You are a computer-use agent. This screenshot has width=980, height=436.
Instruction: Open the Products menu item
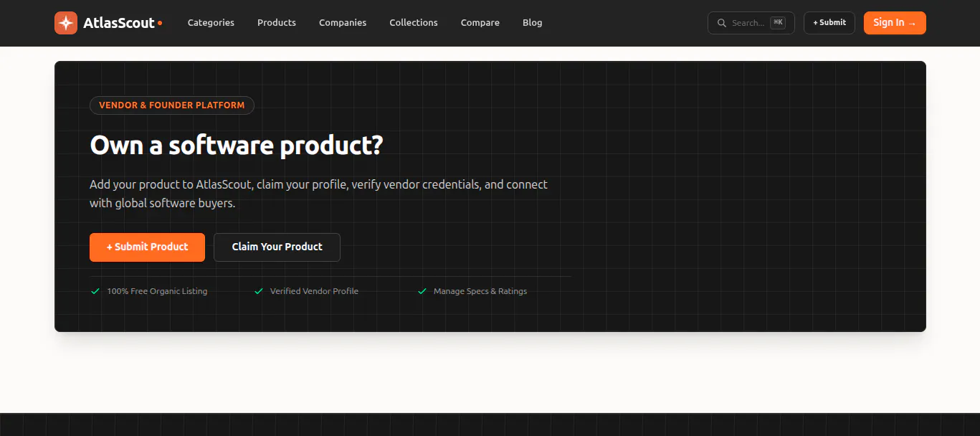pyautogui.click(x=277, y=23)
